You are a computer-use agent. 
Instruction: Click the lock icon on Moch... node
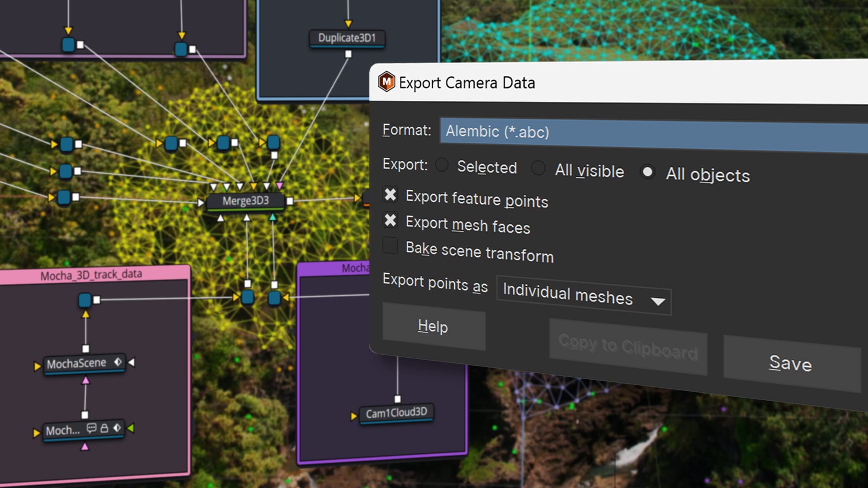coord(104,428)
